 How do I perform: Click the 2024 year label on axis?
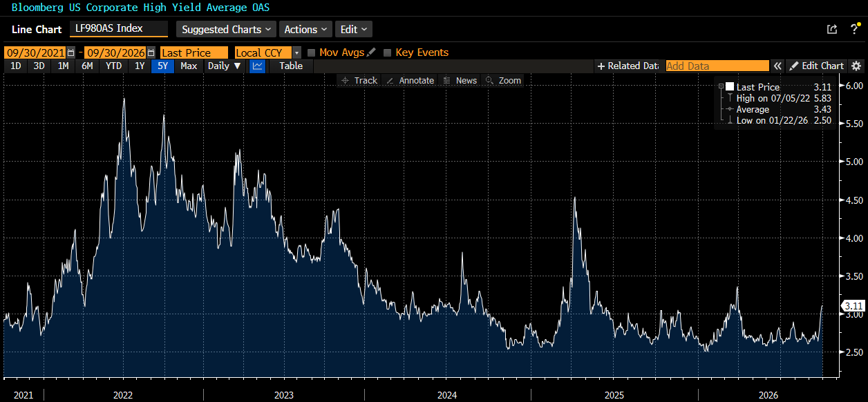tap(447, 395)
